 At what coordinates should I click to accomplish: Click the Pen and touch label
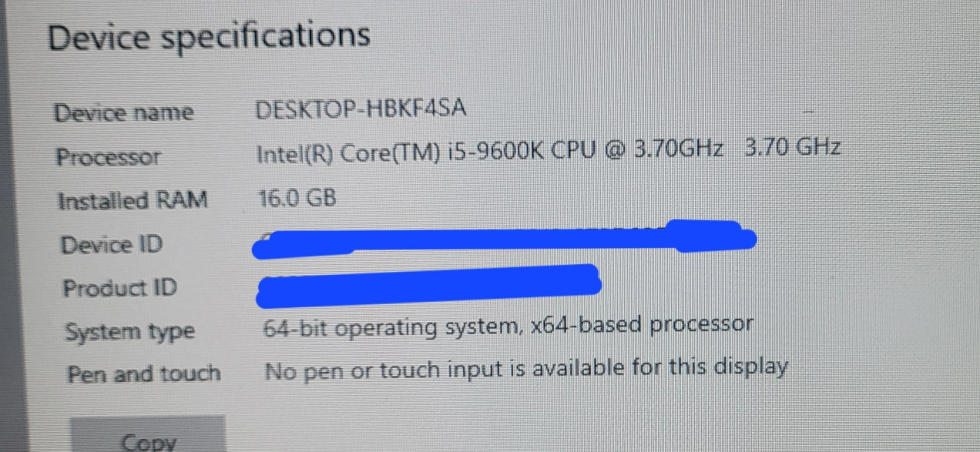point(143,374)
